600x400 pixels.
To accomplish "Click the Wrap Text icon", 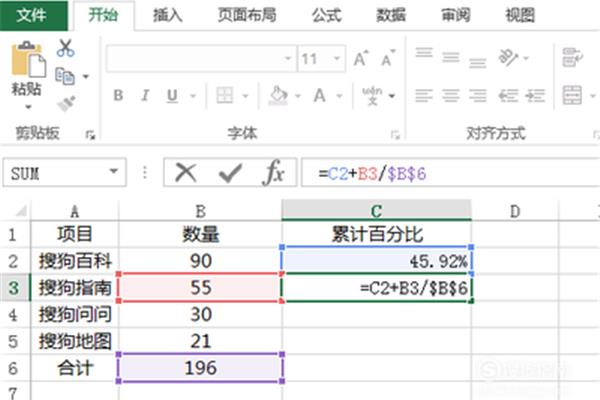I will pyautogui.click(x=572, y=57).
